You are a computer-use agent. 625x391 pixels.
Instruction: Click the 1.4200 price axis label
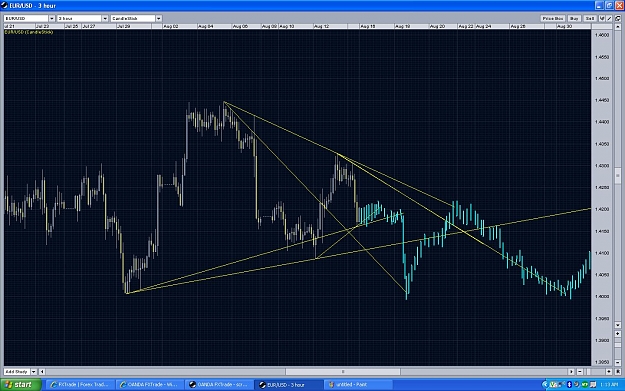click(602, 209)
